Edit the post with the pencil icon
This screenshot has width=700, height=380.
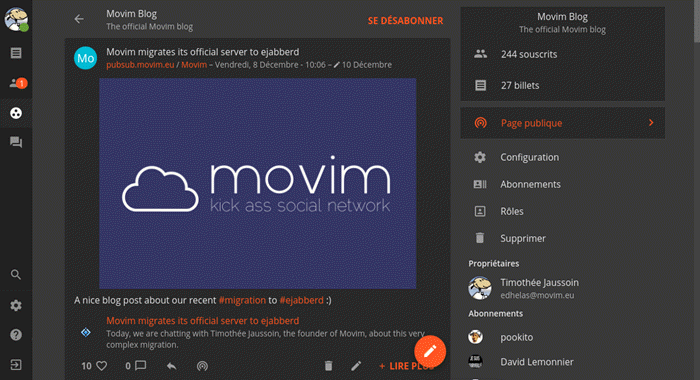[x=356, y=366]
